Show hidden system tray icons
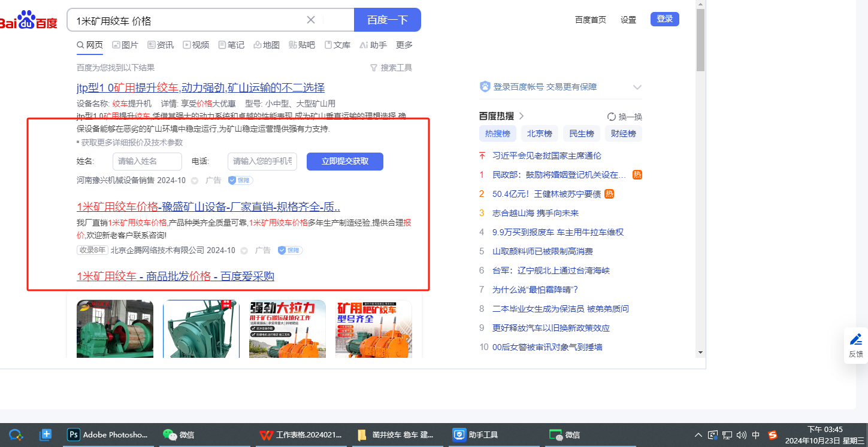Screen dimensions: 868x447 pyautogui.click(x=698, y=435)
